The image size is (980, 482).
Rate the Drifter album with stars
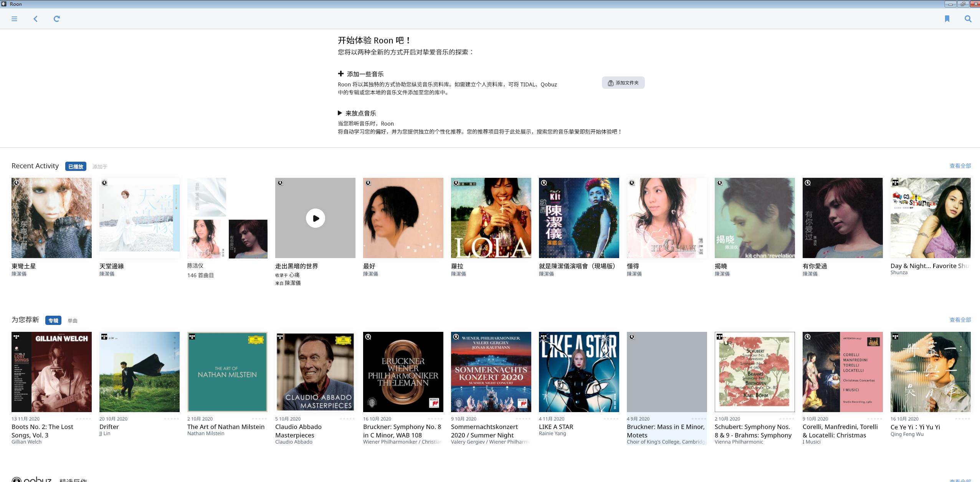point(171,419)
